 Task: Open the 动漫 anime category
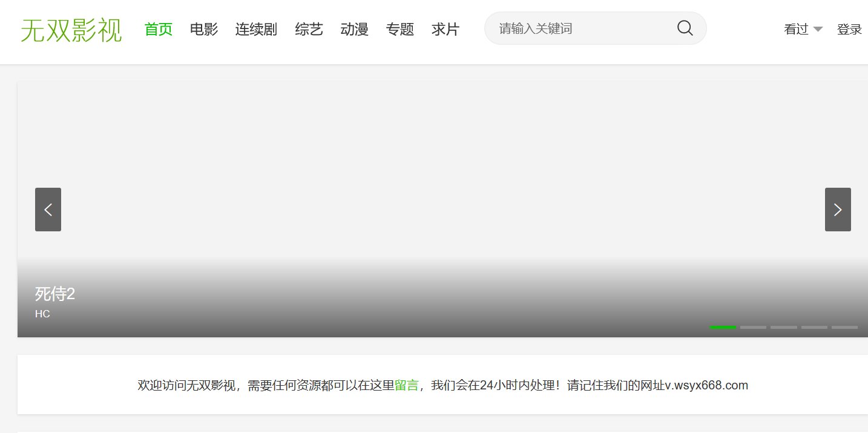[x=354, y=29]
